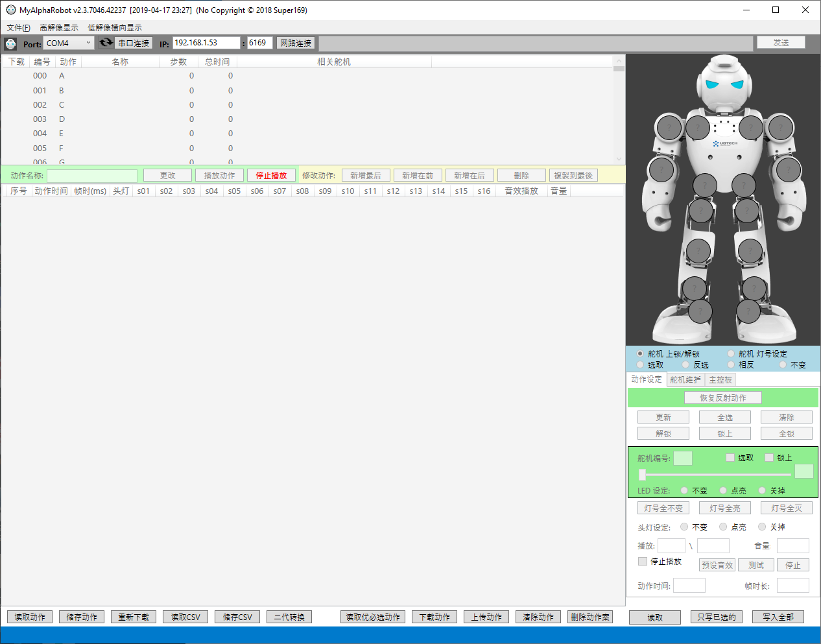Screen dimensions: 821x644
Task: Select the foot servo on the viewer's left leg
Action: (x=700, y=311)
